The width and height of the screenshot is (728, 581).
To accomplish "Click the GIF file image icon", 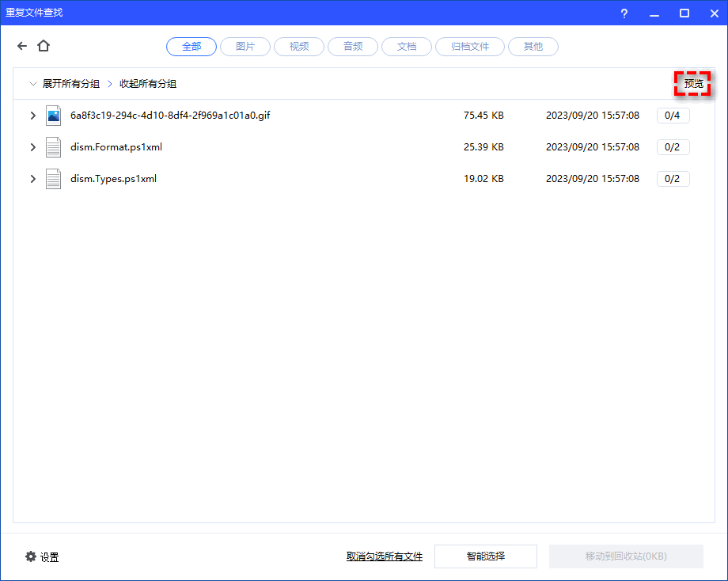I will pos(53,116).
